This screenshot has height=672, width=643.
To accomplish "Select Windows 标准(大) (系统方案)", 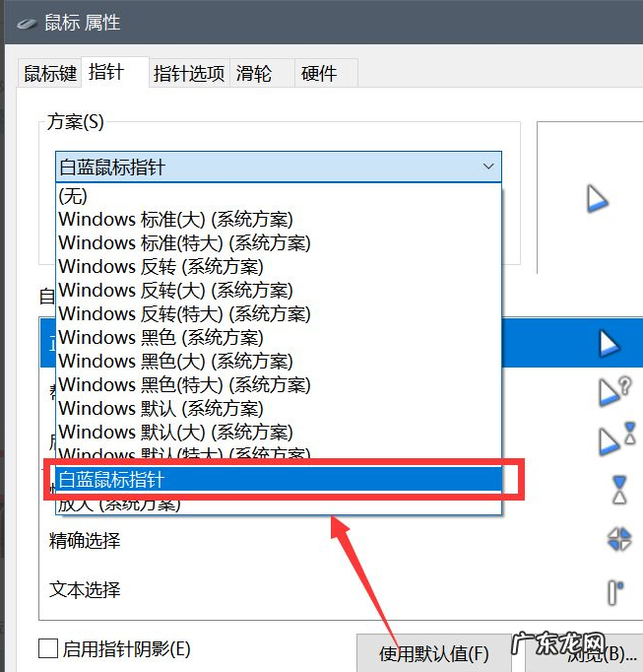I will click(x=279, y=220).
